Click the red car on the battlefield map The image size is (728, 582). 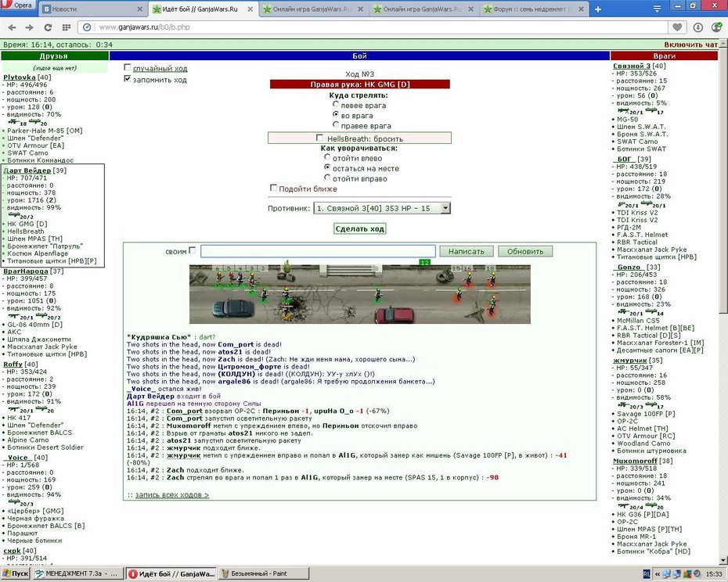click(x=395, y=314)
